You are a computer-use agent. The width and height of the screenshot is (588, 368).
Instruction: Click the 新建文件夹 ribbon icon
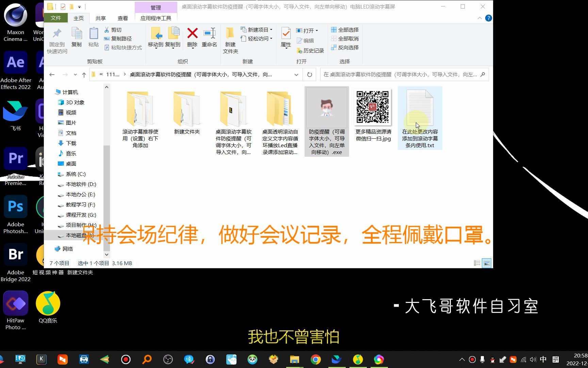[x=230, y=33]
